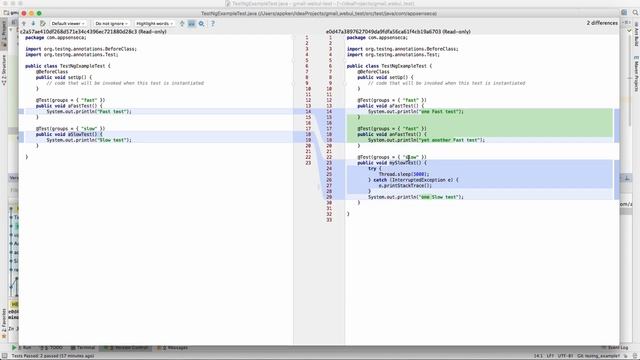Open the Terminal tool window tab

click(x=83, y=348)
